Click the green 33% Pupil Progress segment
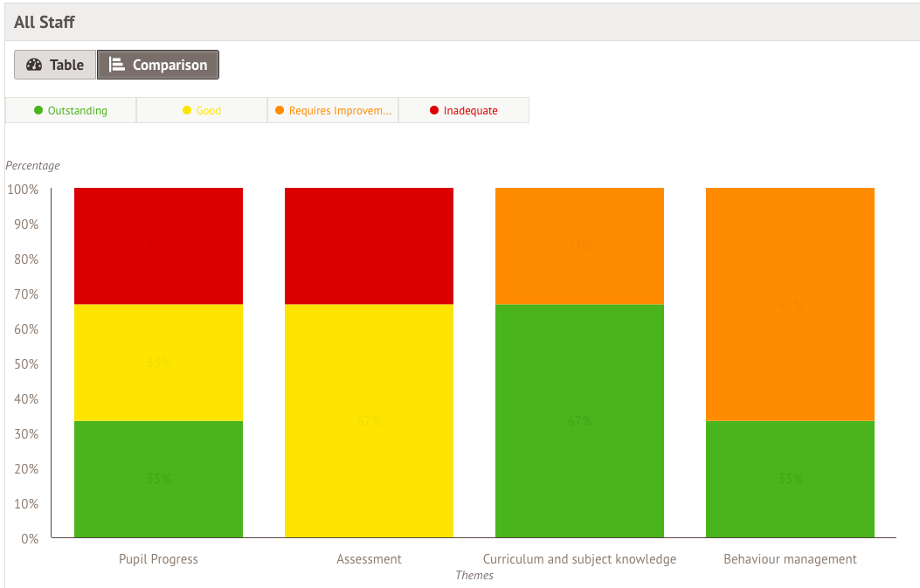Image resolution: width=920 pixels, height=588 pixels. (x=158, y=479)
